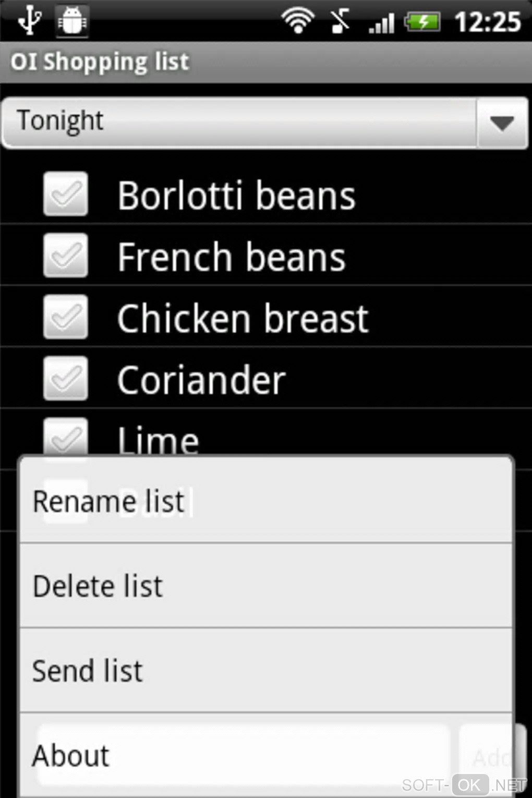This screenshot has height=798, width=532.
Task: Open the About menu entry
Action: point(266,755)
